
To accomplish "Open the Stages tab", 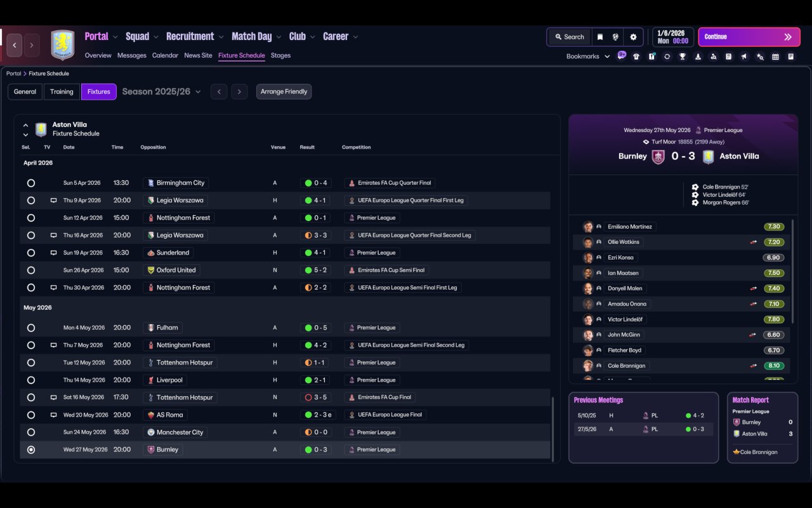I will (280, 56).
